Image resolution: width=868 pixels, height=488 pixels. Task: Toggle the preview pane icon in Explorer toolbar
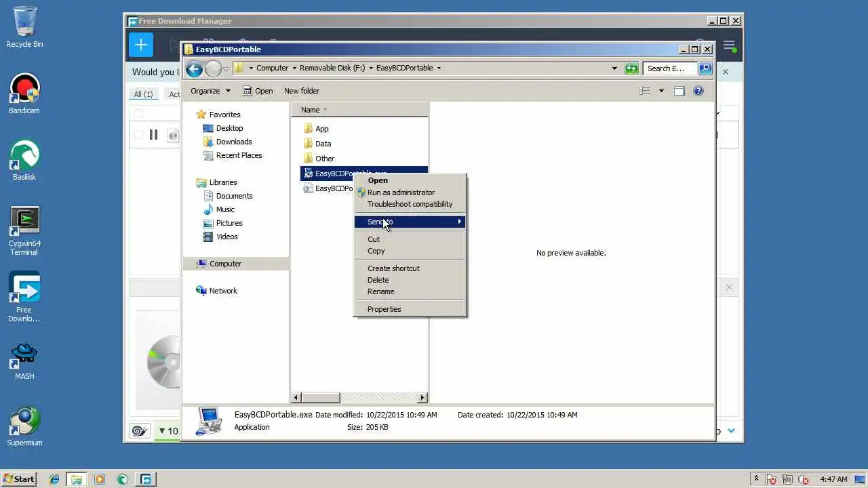(x=679, y=91)
